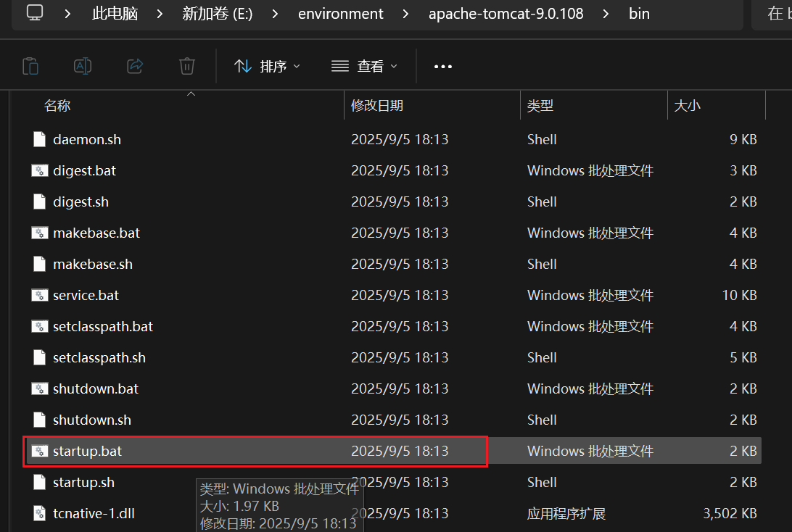Click the daemon.sh file name
This screenshot has height=532, width=792.
click(x=87, y=139)
